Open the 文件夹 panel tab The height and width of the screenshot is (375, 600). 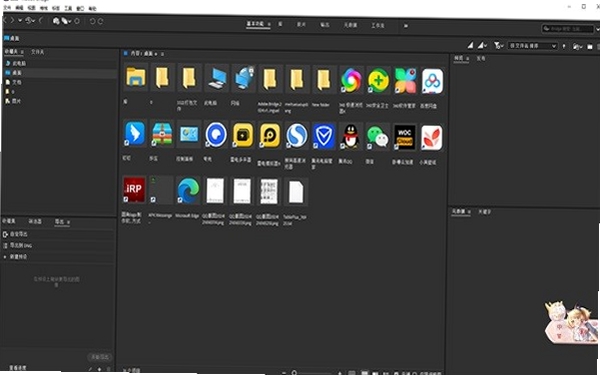coord(38,52)
